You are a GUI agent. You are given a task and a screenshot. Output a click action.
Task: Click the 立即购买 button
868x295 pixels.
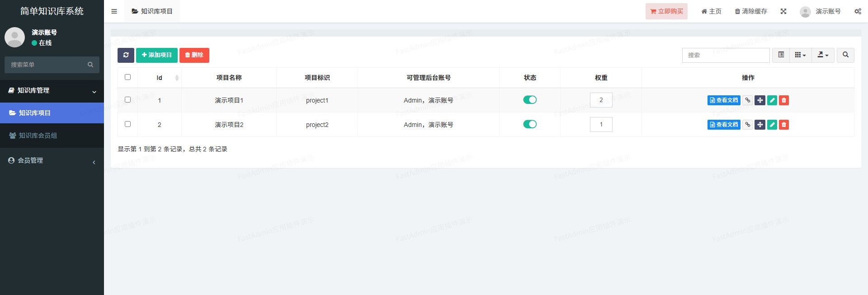point(666,11)
